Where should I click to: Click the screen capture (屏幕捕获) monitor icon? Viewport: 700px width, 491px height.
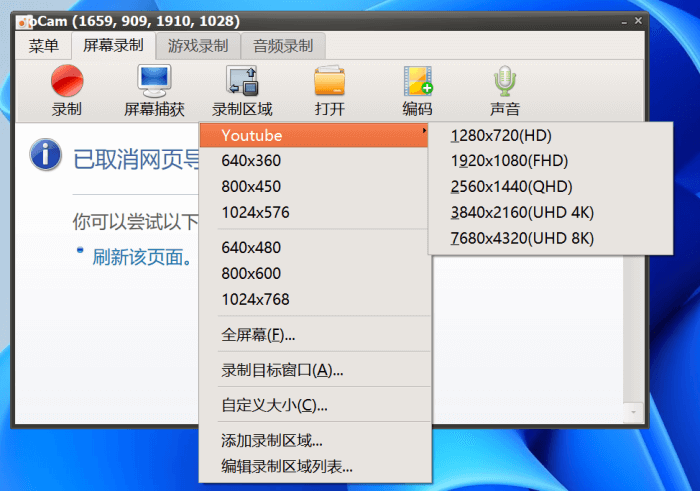click(154, 81)
